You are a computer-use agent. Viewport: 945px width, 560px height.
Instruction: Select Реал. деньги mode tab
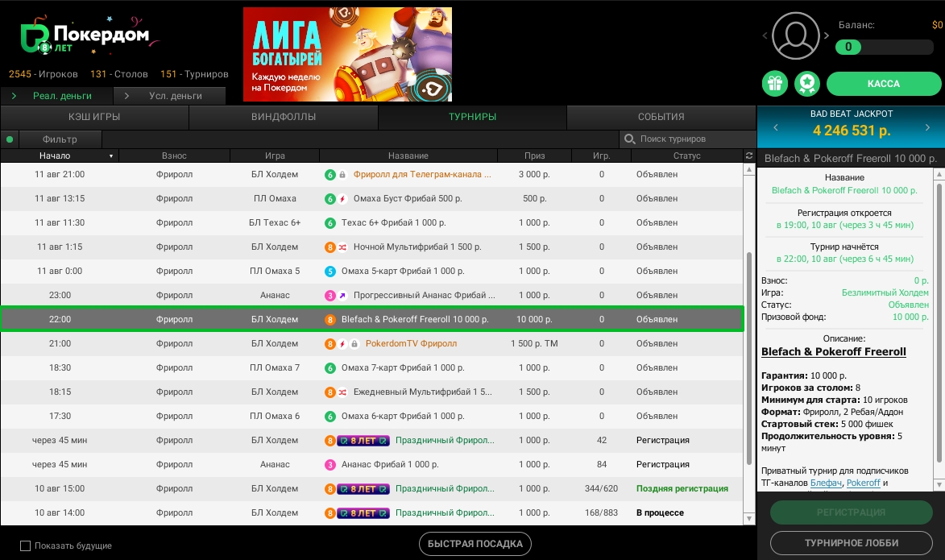point(56,96)
